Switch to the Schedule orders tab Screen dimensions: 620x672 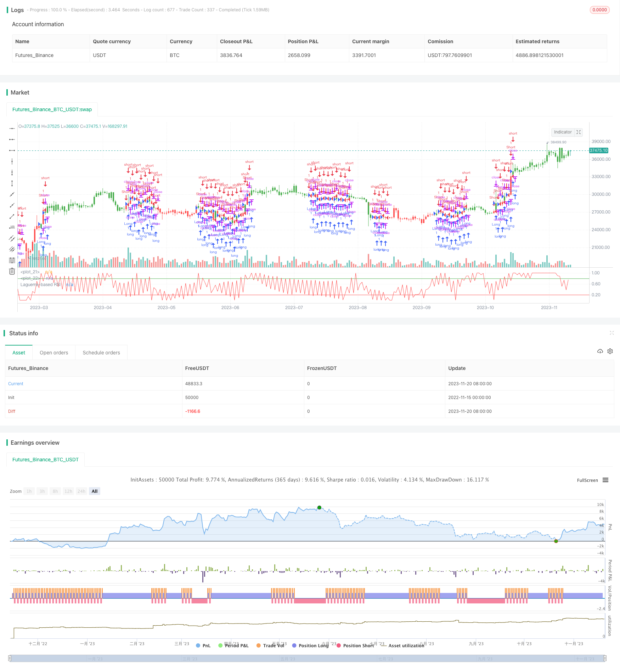101,353
